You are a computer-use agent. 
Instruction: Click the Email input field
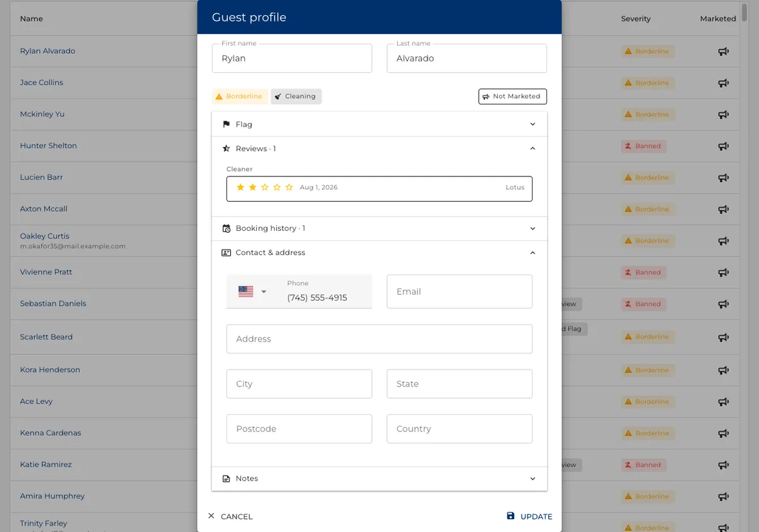click(459, 292)
